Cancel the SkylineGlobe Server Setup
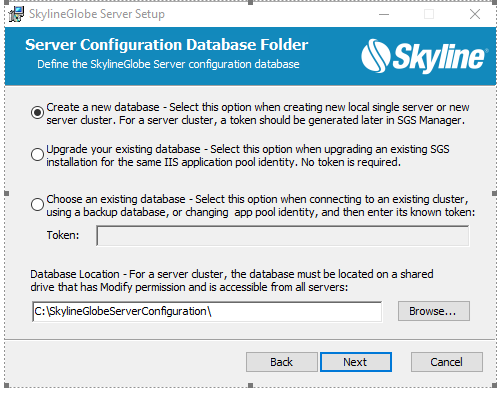Image resolution: width=504 pixels, height=394 pixels. point(447,362)
